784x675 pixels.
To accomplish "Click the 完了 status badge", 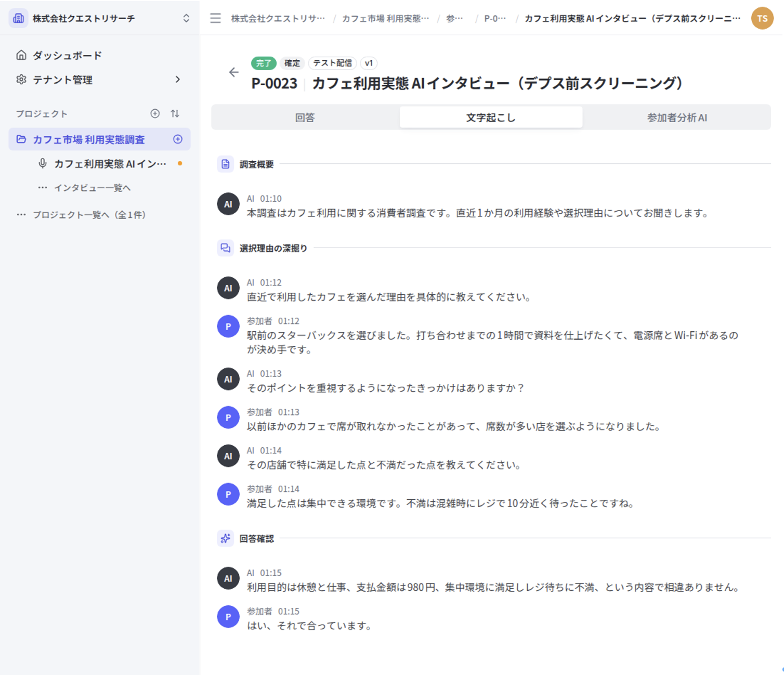I will [x=264, y=63].
